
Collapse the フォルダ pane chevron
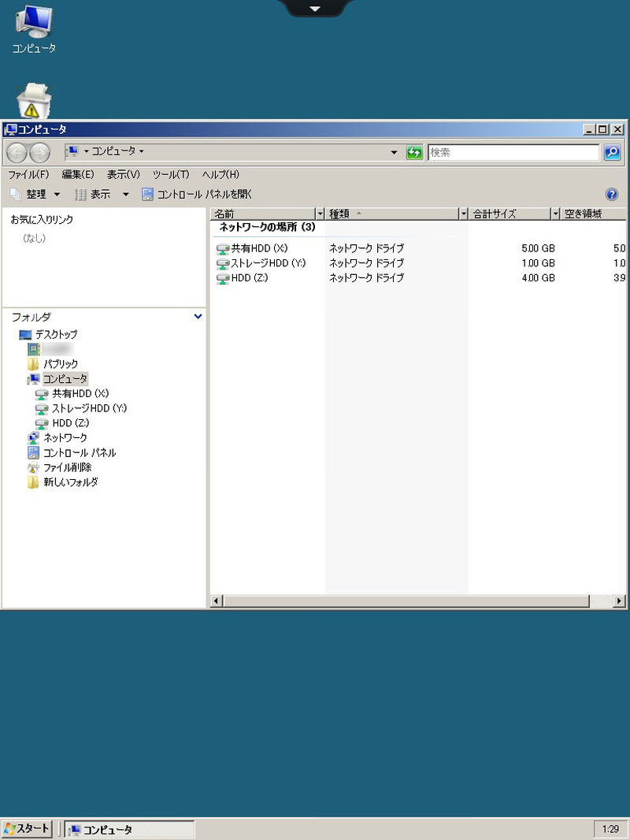(198, 317)
